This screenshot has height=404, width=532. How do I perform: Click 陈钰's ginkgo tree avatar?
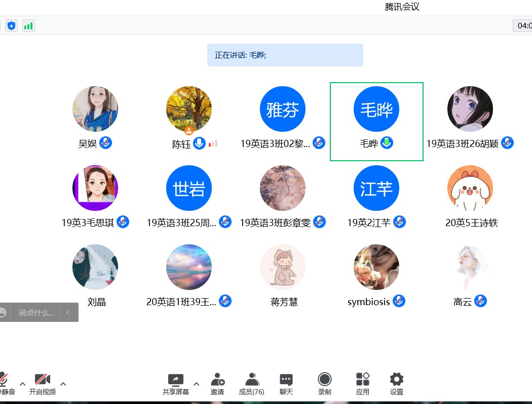point(189,108)
